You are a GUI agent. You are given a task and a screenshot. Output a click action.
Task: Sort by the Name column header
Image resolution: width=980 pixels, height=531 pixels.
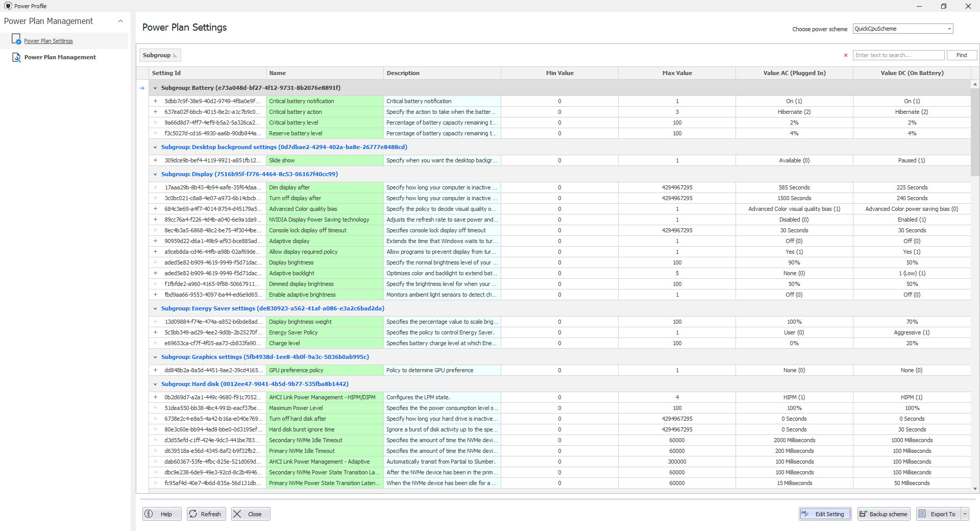coord(325,73)
